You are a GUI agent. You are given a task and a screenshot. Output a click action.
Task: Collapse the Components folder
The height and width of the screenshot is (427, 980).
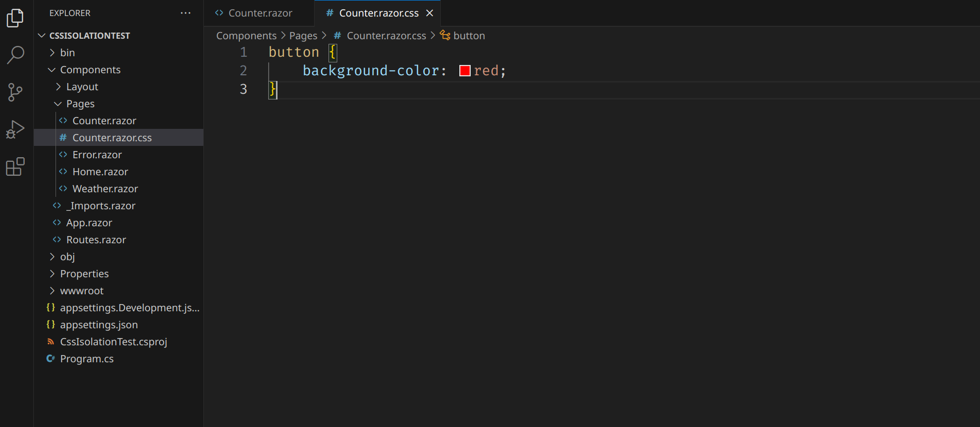[118, 70]
